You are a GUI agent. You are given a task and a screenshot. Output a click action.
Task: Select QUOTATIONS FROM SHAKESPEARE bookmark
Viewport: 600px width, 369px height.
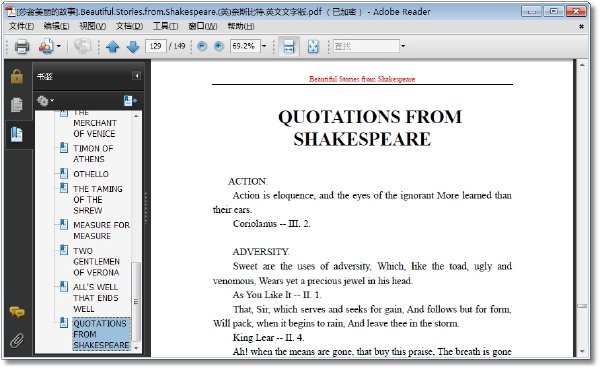(101, 334)
